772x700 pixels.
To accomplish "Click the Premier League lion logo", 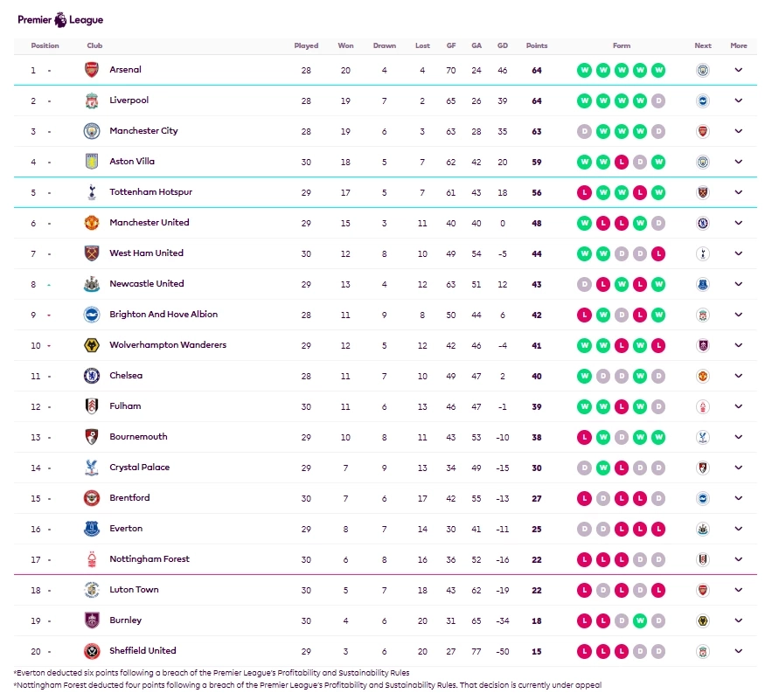I will (59, 19).
